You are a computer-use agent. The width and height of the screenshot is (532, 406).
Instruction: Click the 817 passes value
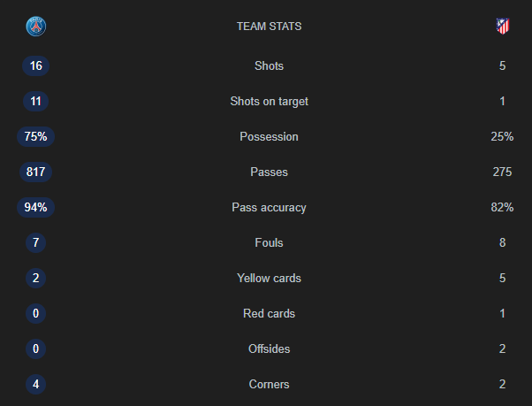[36, 172]
